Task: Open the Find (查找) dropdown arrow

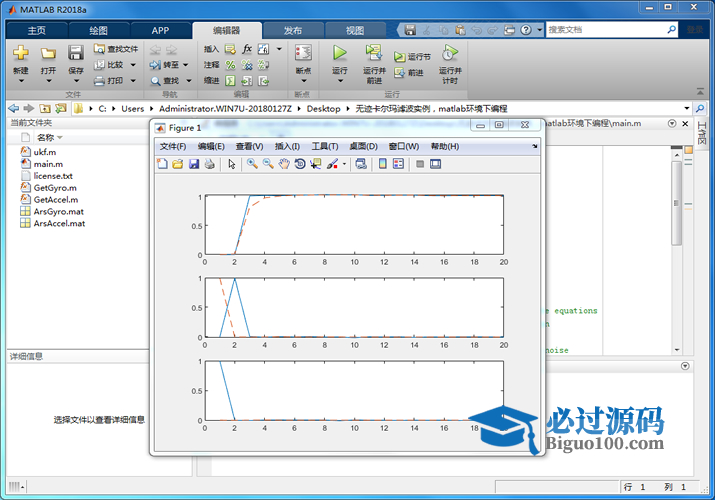Action: [188, 81]
